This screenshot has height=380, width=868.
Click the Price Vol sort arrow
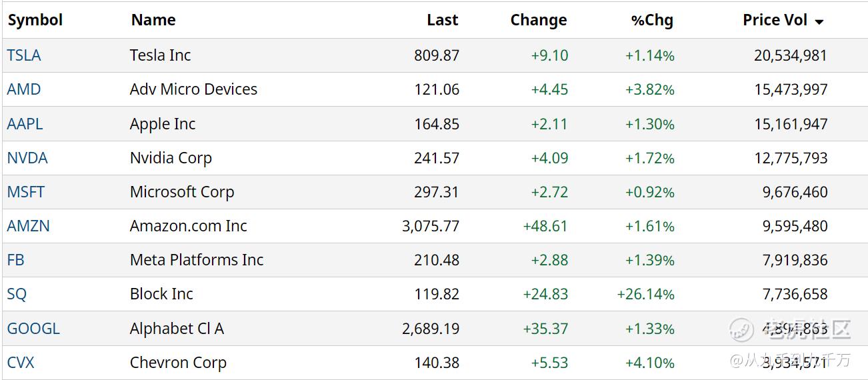tap(819, 22)
